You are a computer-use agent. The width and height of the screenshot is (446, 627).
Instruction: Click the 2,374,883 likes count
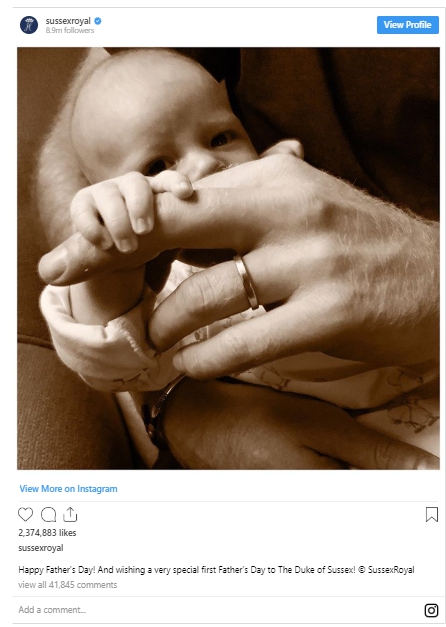click(x=47, y=533)
